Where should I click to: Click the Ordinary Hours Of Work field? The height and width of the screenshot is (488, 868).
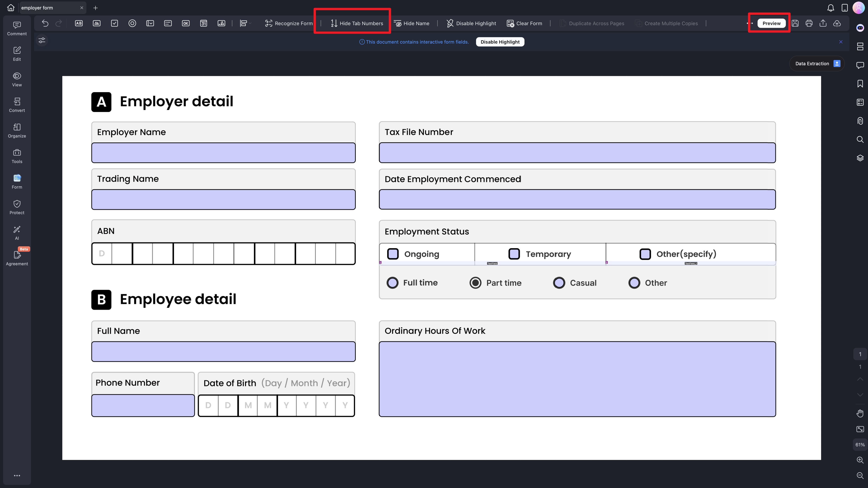577,379
